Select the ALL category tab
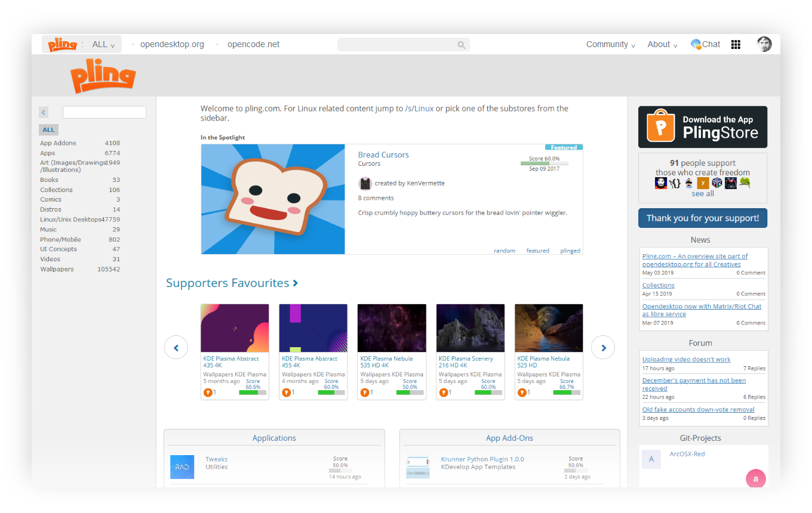Screen dimensions: 812x513 pyautogui.click(x=49, y=129)
